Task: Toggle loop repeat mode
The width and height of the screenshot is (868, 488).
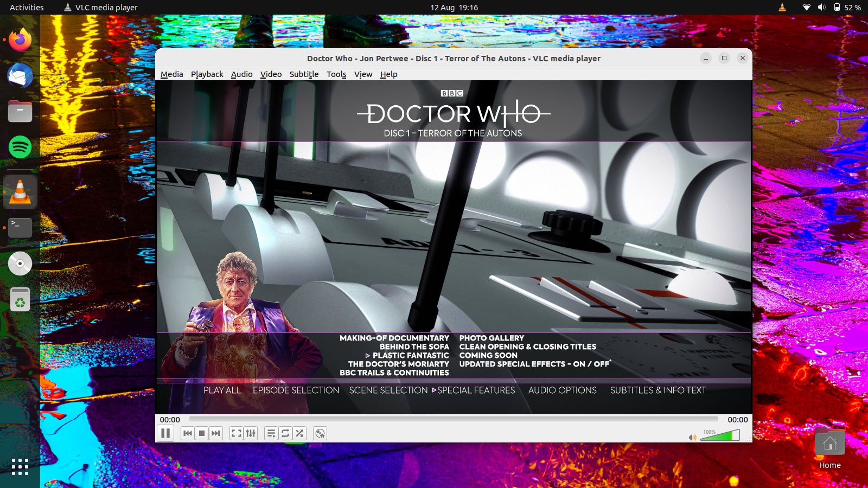Action: (285, 433)
